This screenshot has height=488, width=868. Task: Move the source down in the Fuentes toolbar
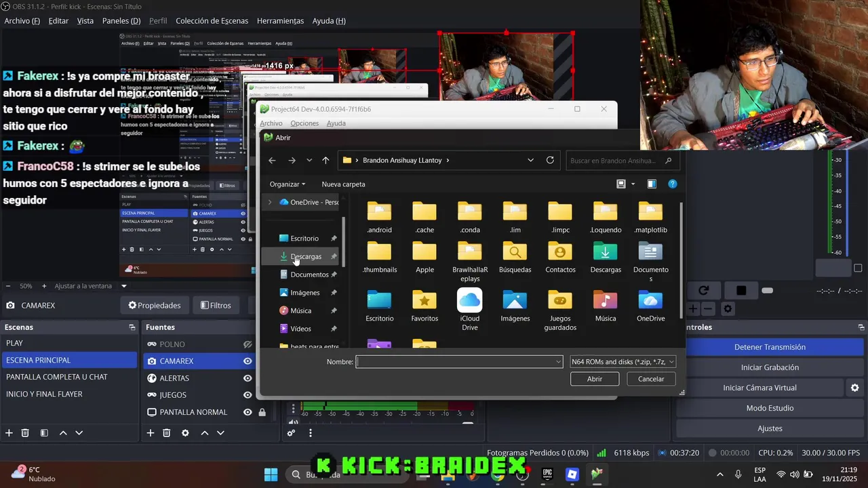220,433
